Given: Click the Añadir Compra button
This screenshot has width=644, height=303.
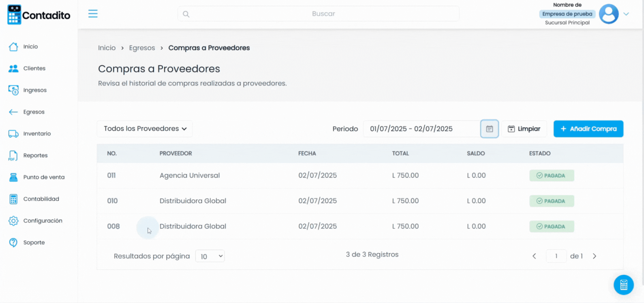Looking at the screenshot, I should 588,129.
